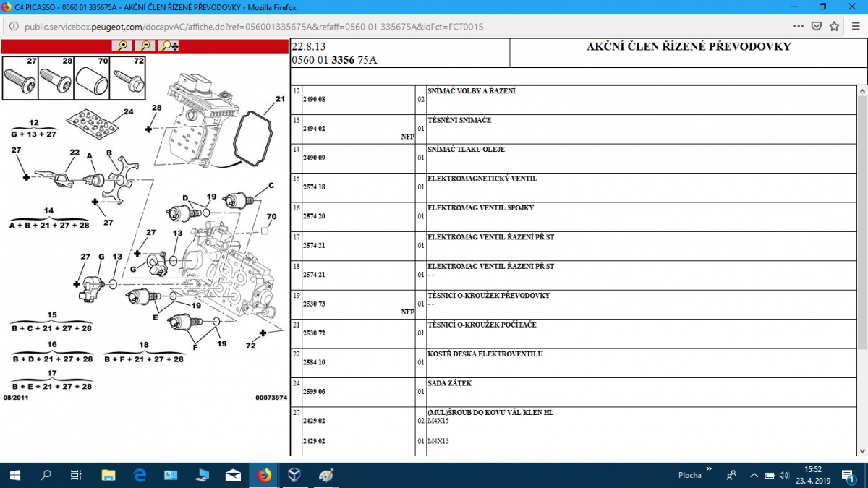Open the cube-icon app on the taskbar
The height and width of the screenshot is (488, 868).
tap(295, 475)
